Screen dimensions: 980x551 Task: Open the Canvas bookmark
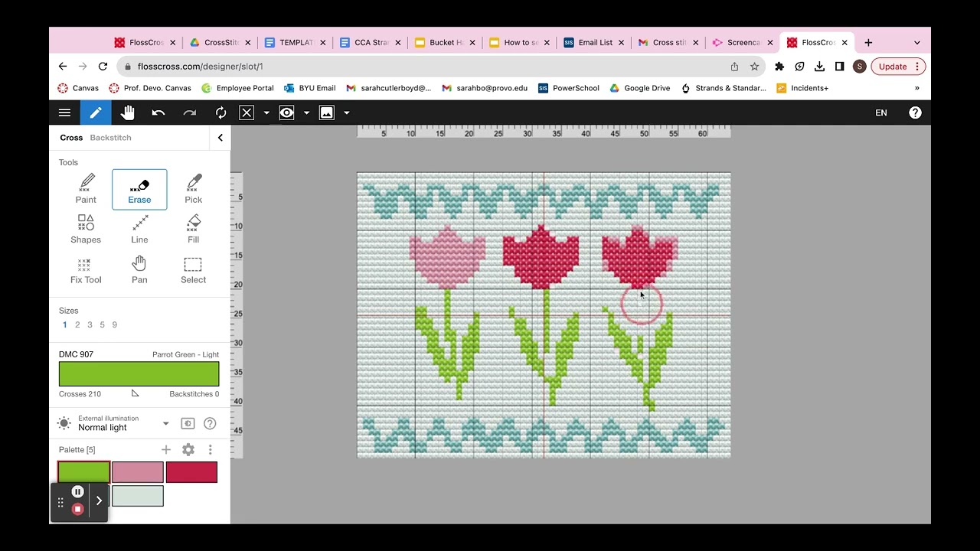[x=78, y=88]
